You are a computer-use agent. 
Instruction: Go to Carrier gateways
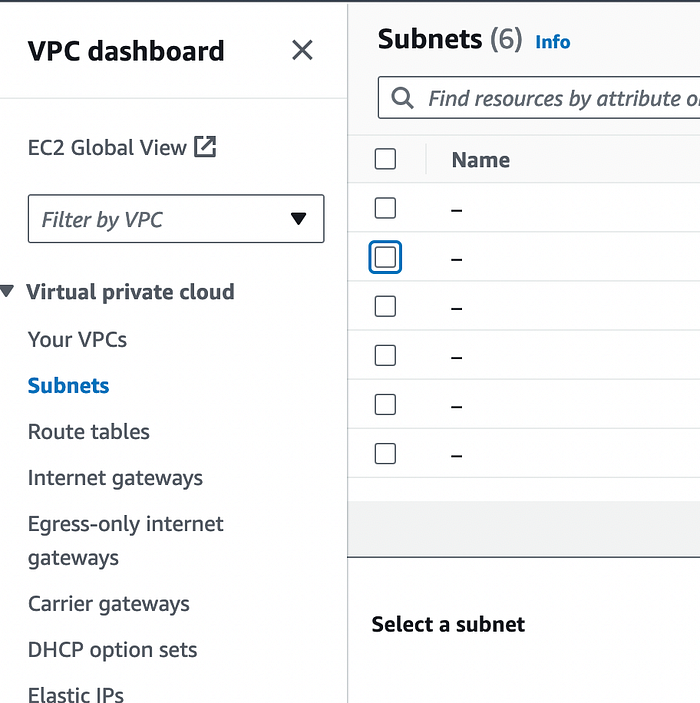108,603
